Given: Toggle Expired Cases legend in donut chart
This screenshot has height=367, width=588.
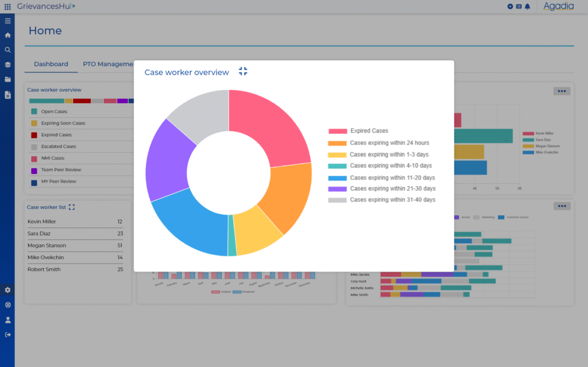Looking at the screenshot, I should pos(369,131).
